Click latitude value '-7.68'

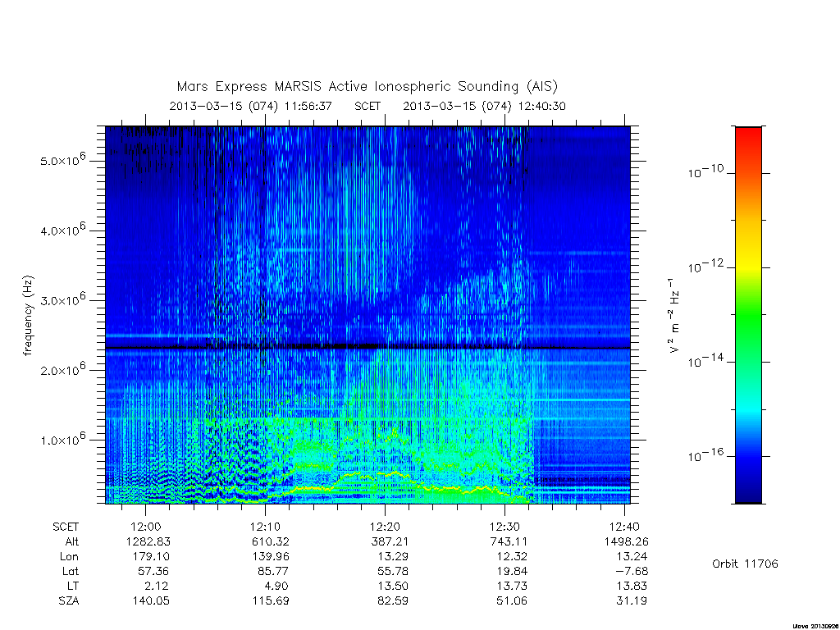(632, 571)
